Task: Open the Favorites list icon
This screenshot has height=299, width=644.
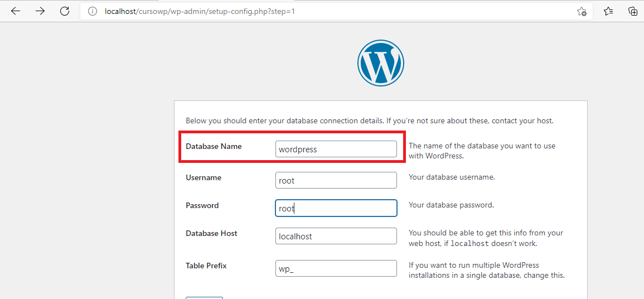Action: coord(608,12)
